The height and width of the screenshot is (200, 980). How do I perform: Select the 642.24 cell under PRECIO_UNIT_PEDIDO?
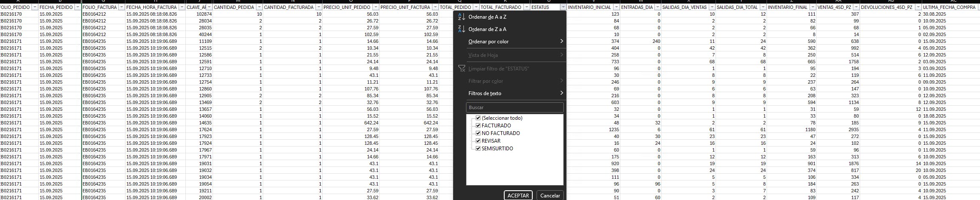coord(351,123)
